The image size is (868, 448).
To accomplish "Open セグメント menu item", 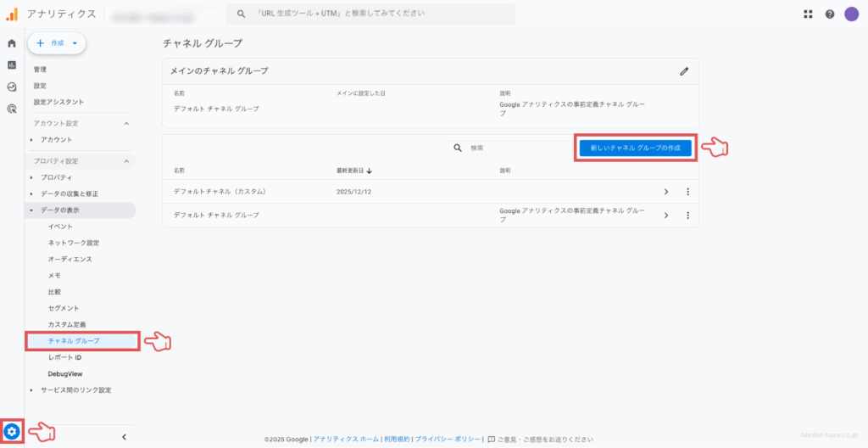I will click(64, 308).
